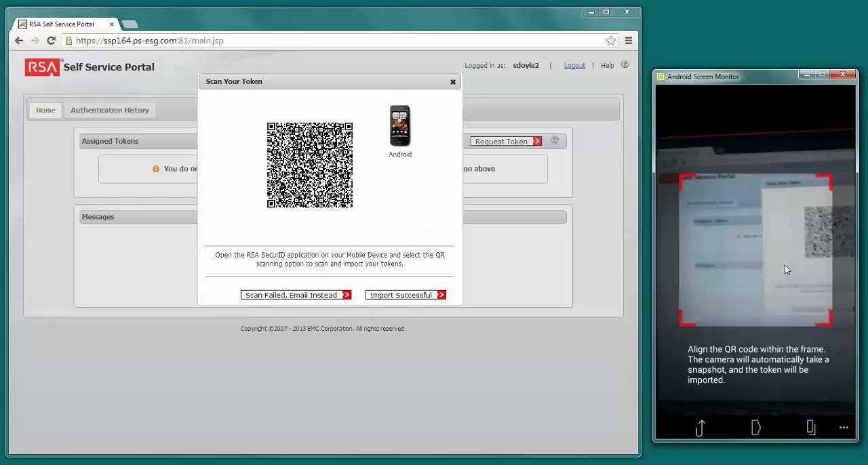Click the help question mark icon
This screenshot has width=868, height=465.
(625, 65)
